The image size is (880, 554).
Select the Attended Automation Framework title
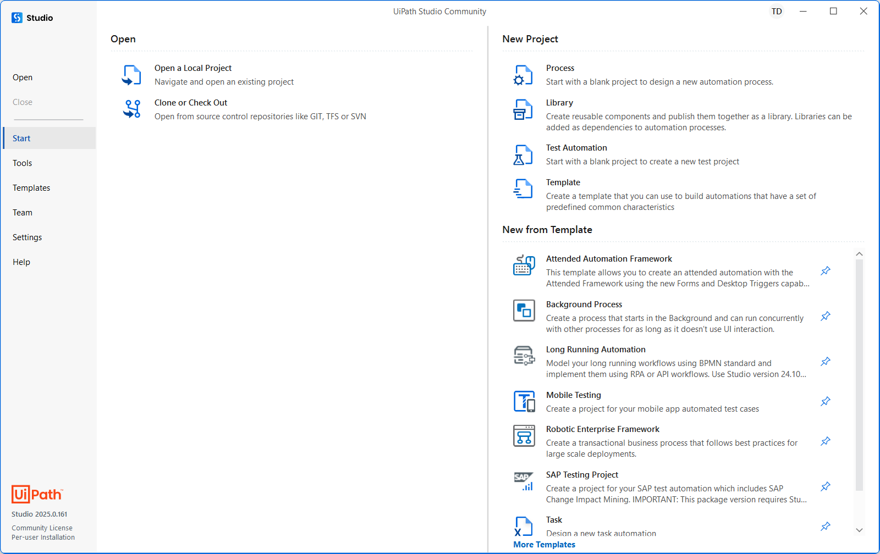pos(609,259)
